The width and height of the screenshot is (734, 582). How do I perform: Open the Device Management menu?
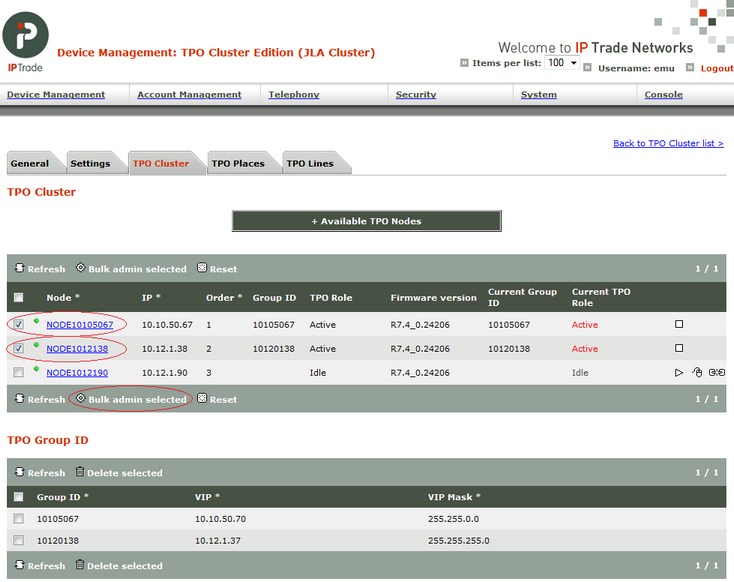click(x=56, y=95)
